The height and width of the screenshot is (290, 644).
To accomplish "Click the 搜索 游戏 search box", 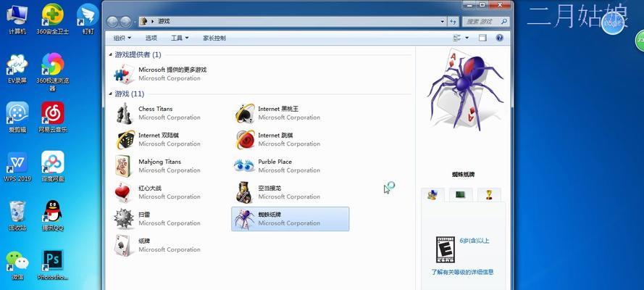I will pos(485,21).
